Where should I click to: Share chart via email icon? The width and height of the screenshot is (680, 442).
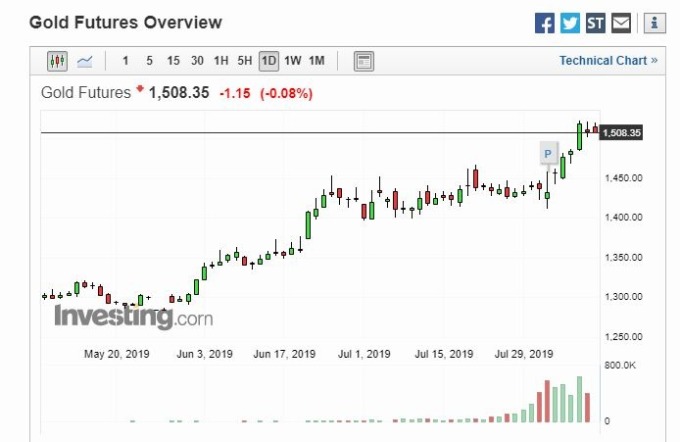coord(621,23)
